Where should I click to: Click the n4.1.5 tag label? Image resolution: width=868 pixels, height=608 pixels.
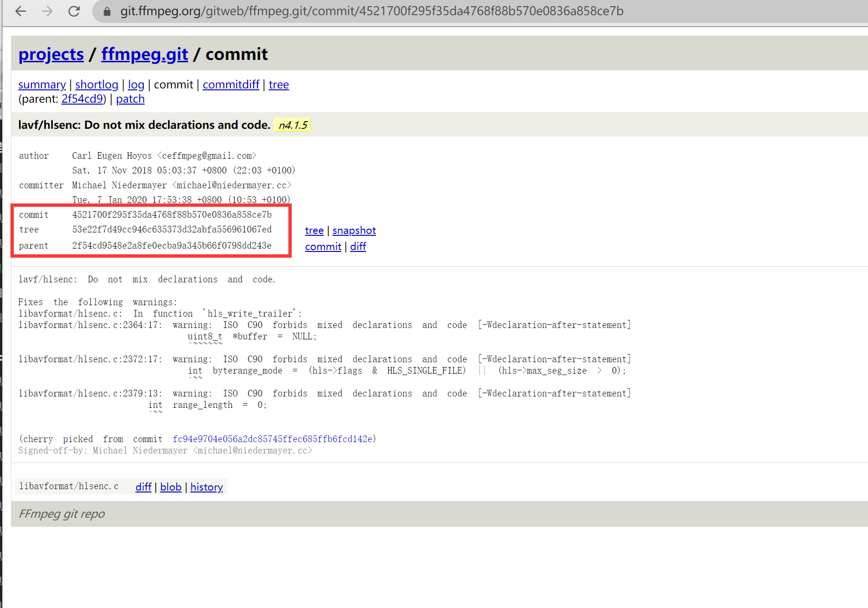[x=293, y=125]
